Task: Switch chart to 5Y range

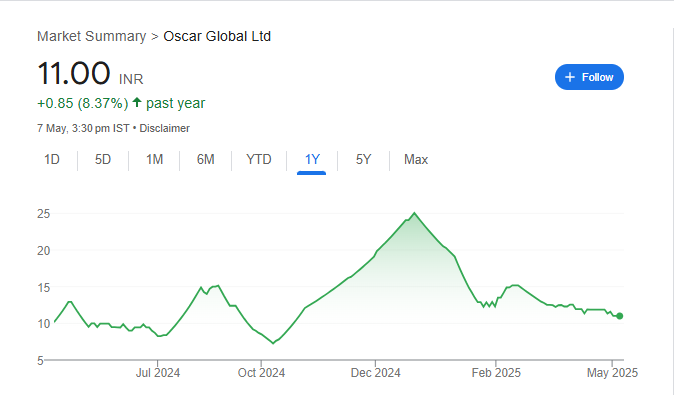Action: point(363,159)
